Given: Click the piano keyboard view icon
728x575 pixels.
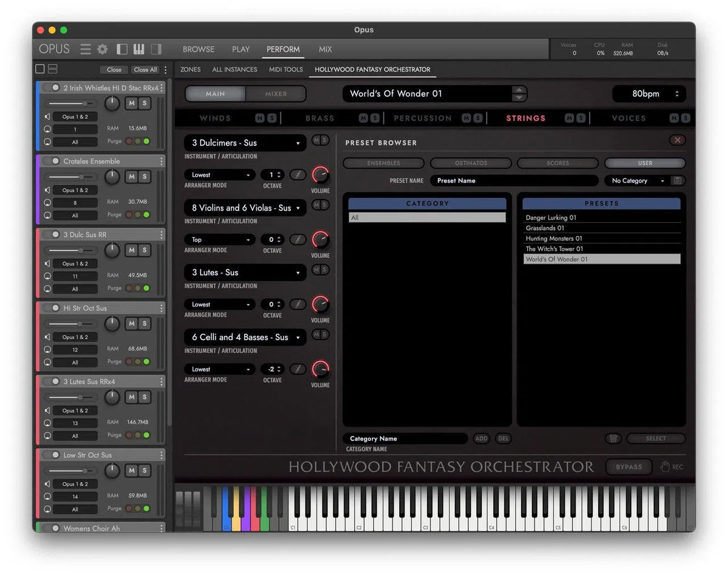Looking at the screenshot, I should (x=139, y=49).
